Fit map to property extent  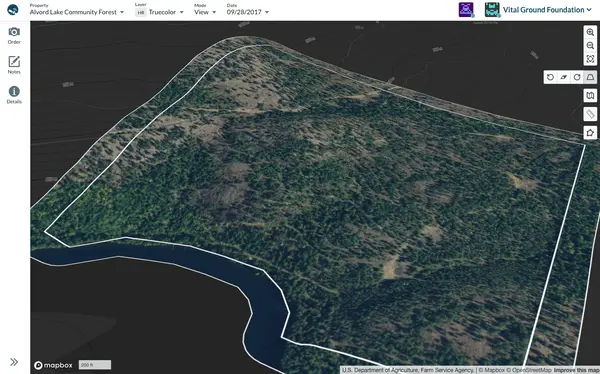(590, 59)
